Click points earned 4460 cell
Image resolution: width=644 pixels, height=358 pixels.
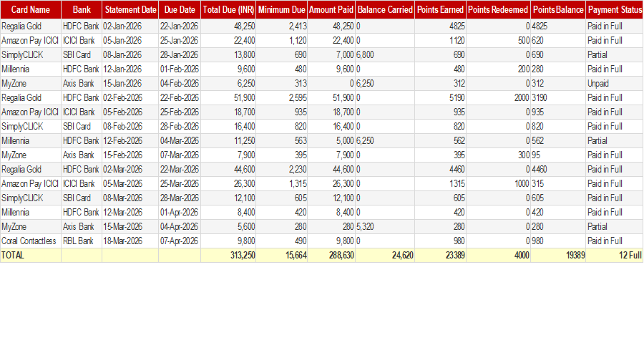[440, 170]
